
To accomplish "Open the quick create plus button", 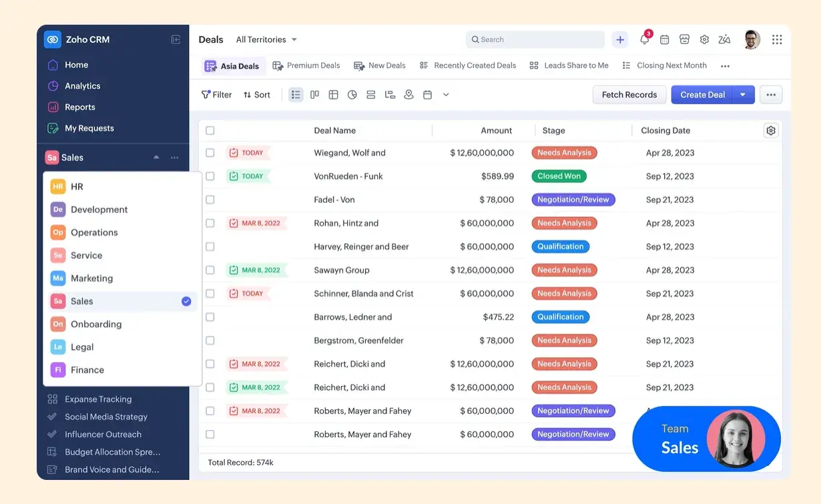I will (x=620, y=39).
